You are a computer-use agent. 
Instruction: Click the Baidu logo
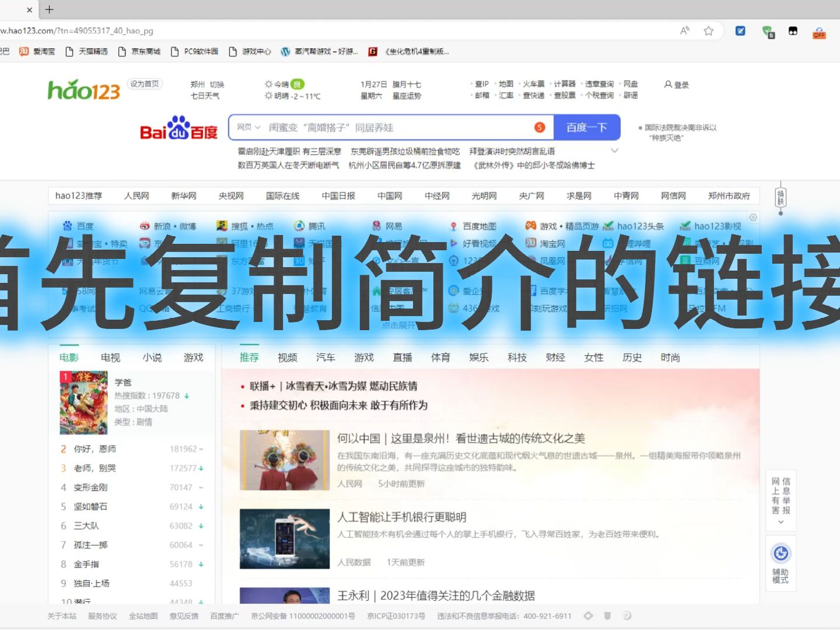[x=178, y=128]
